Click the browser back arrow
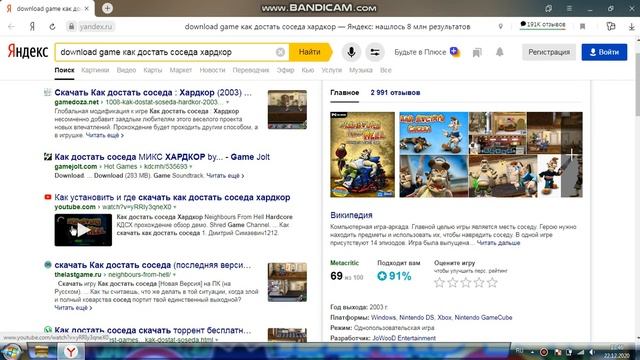 11,27
